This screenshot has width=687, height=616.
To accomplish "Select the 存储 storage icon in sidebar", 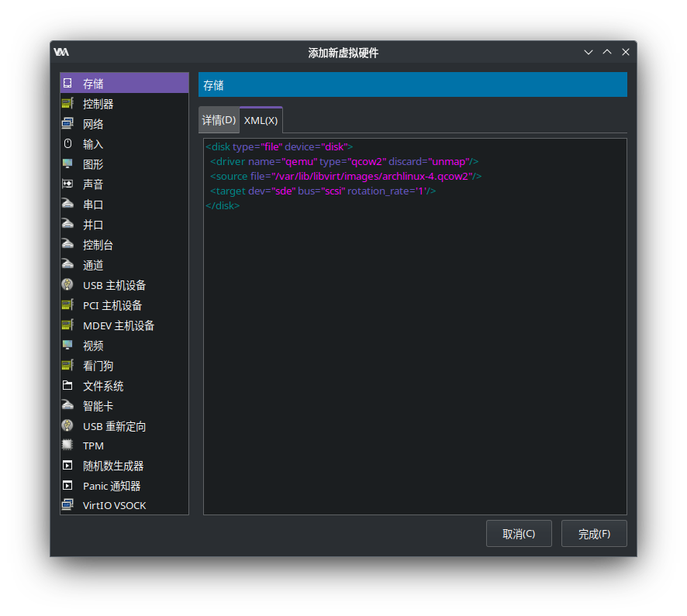I will (67, 83).
